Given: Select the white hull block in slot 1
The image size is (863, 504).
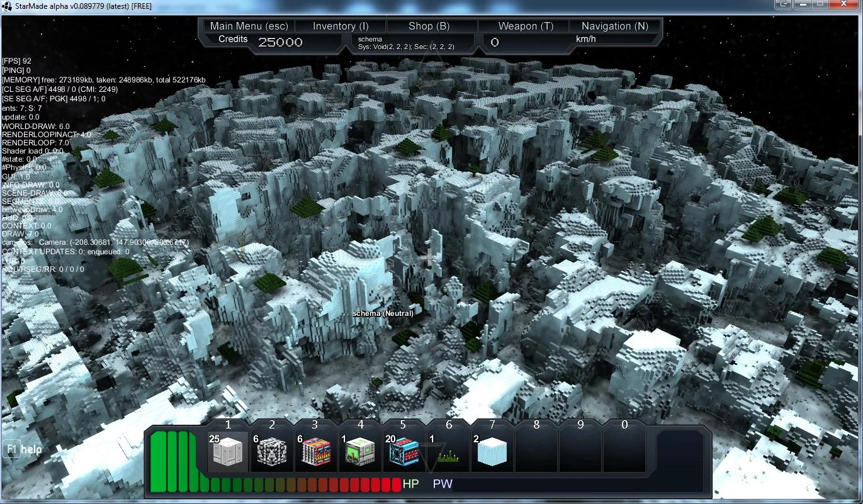Looking at the screenshot, I should [227, 451].
